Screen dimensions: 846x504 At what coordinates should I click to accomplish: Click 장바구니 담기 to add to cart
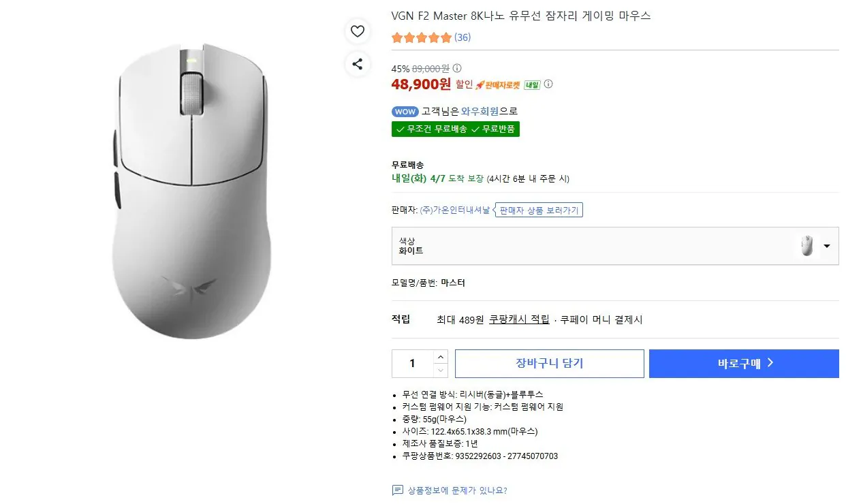click(549, 363)
